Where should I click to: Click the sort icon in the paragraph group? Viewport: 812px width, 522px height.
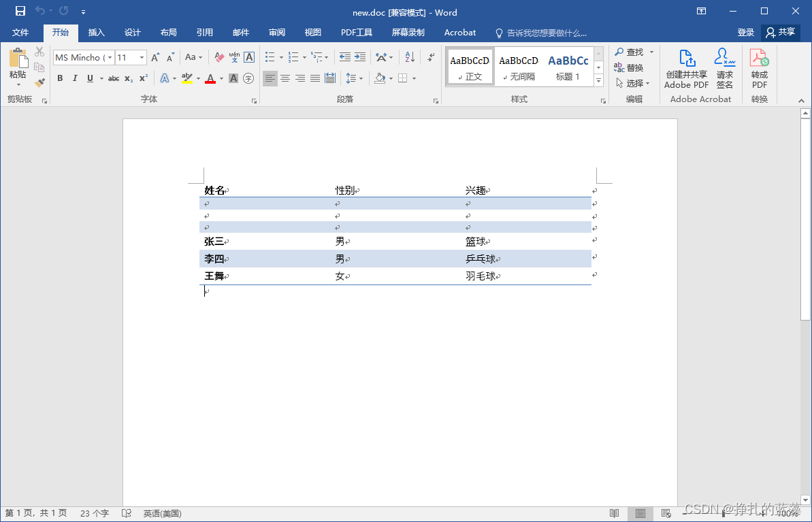pyautogui.click(x=408, y=56)
